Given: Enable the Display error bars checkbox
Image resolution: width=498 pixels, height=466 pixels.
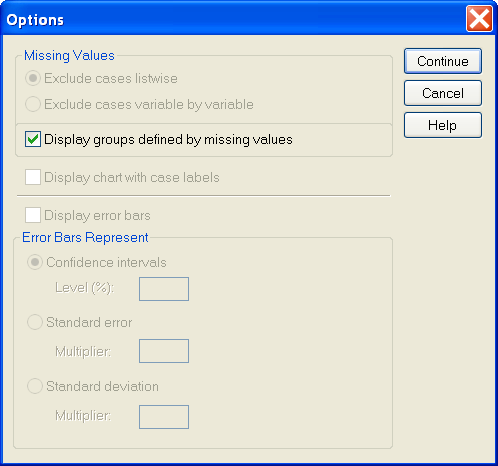Looking at the screenshot, I should click(x=33, y=215).
